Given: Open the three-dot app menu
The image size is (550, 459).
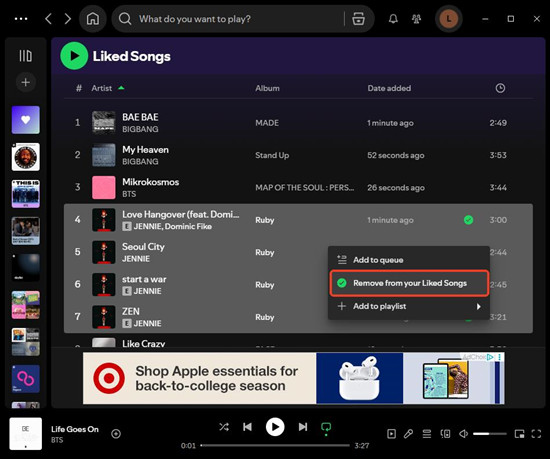Looking at the screenshot, I should pyautogui.click(x=21, y=19).
